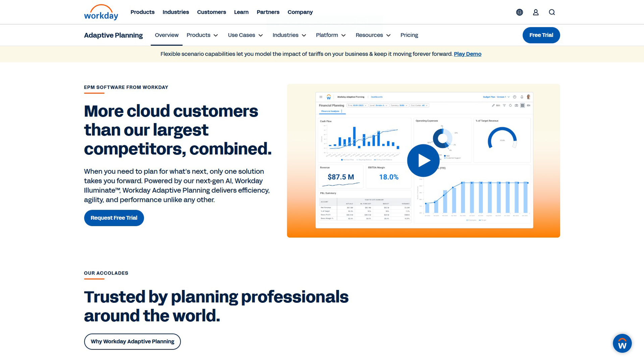Click the bell icon in dashboard preview
Viewport: 644px width, 362px height.
pyautogui.click(x=522, y=97)
